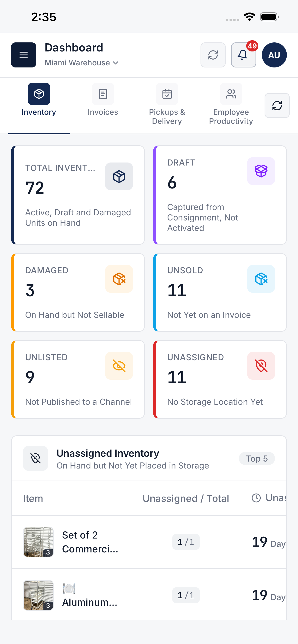Open notifications bell with 49 badge
The image size is (298, 644).
coord(243,55)
